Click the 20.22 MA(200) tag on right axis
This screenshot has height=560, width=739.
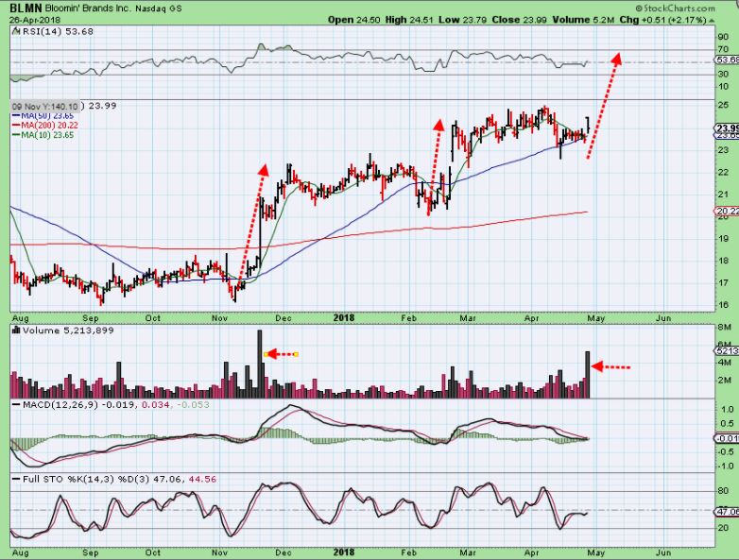pyautogui.click(x=728, y=211)
